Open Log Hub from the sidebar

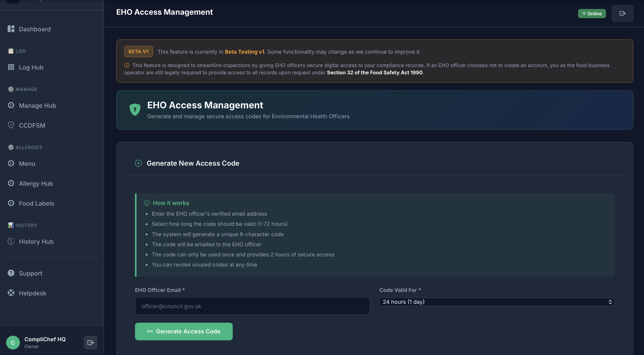point(31,67)
